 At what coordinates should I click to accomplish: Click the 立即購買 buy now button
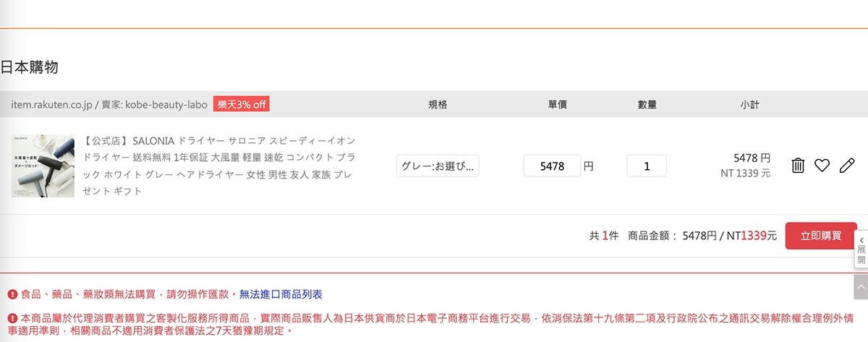pos(821,236)
